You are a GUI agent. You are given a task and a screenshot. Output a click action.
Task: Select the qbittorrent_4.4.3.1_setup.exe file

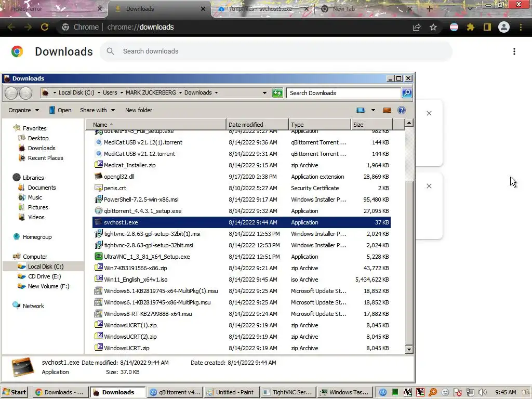(242, 211)
